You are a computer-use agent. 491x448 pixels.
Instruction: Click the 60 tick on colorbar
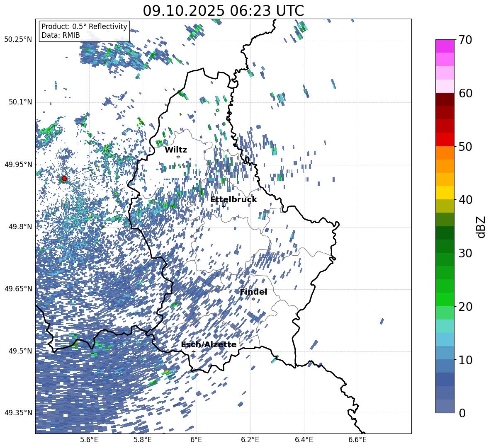[x=465, y=93]
